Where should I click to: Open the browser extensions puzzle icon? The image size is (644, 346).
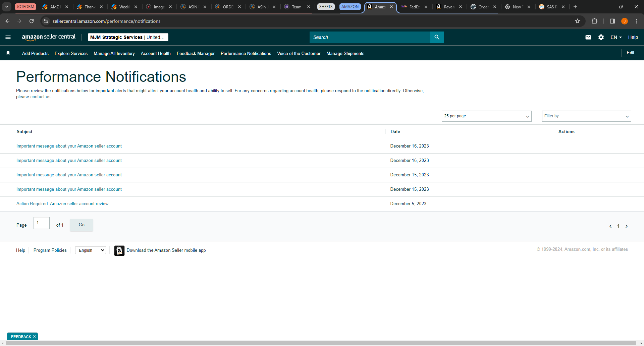[594, 21]
